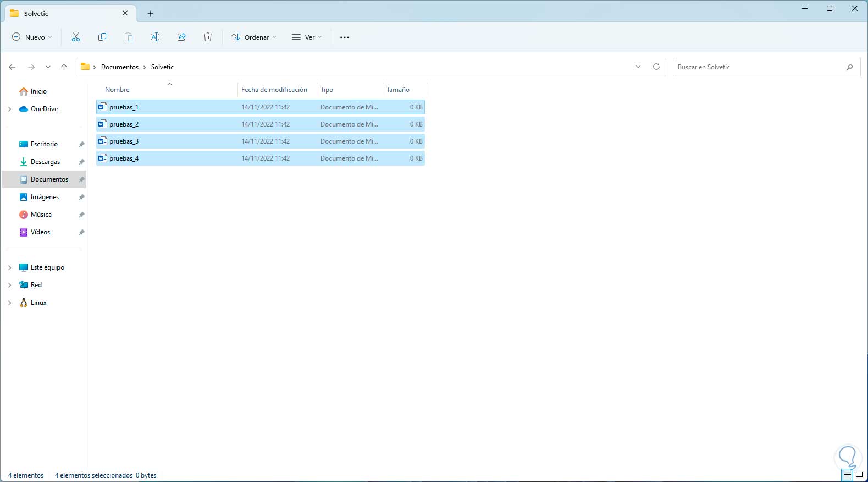This screenshot has height=482, width=868.
Task: Close the Solvetic tab
Action: 125,13
